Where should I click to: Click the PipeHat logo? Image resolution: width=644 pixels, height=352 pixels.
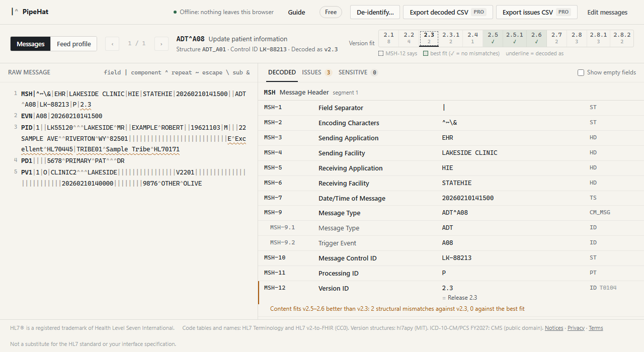tap(30, 12)
